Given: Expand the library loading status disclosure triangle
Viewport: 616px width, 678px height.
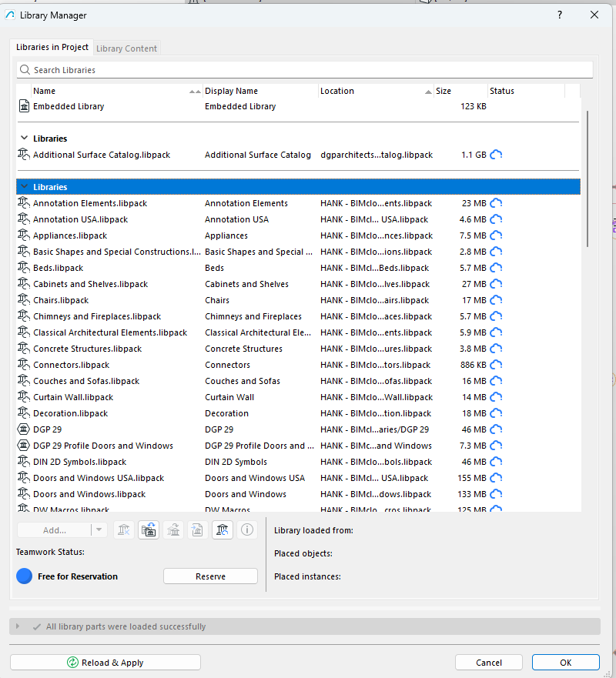Looking at the screenshot, I should [x=18, y=626].
